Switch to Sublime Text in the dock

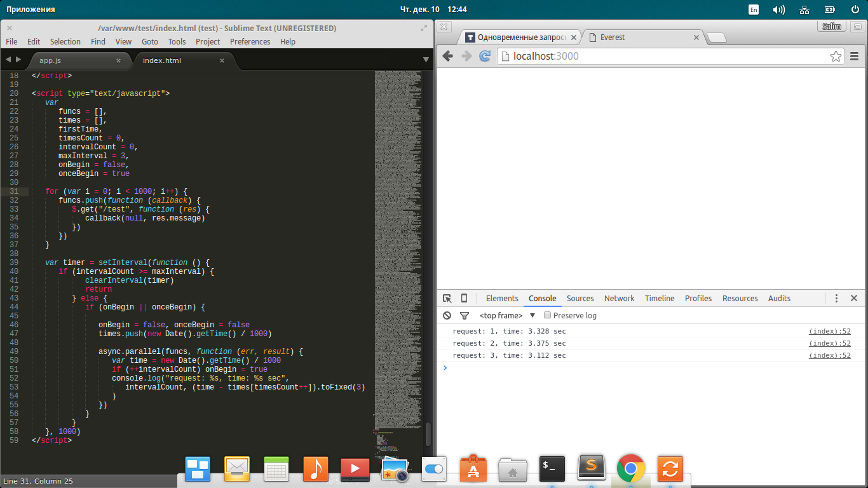[x=592, y=469]
